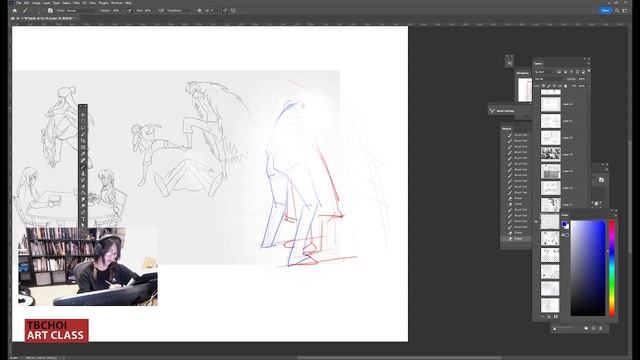The height and width of the screenshot is (360, 640).
Task: Select the Gradient tool
Action: 83,192
